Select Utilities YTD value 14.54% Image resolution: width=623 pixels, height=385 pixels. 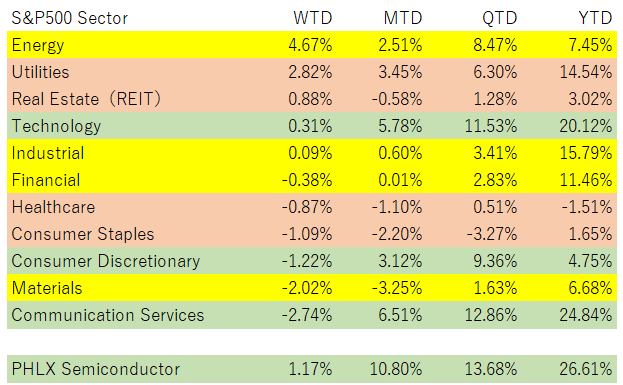tap(586, 72)
